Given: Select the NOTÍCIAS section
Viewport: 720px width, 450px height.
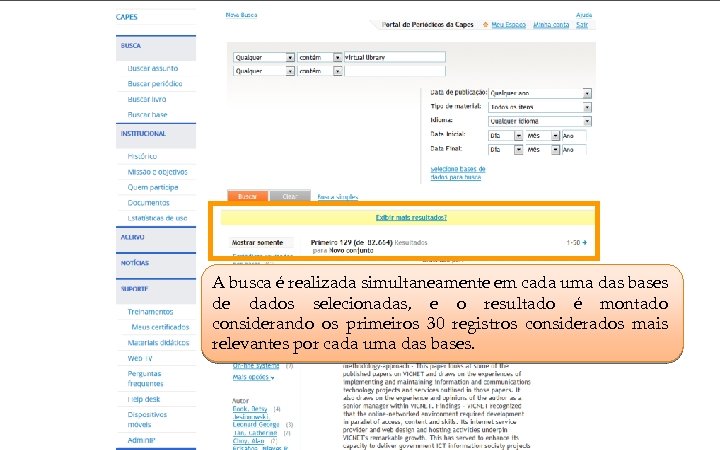Looking at the screenshot, I should [x=156, y=263].
